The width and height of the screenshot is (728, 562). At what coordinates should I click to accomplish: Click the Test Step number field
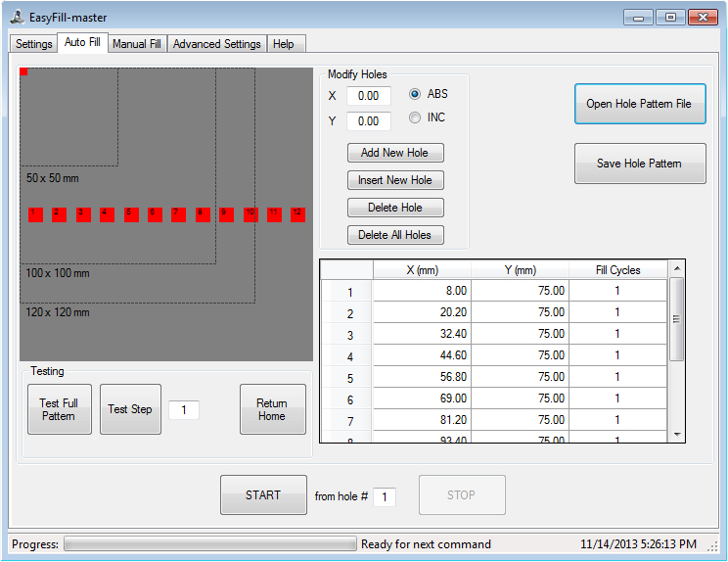[184, 410]
